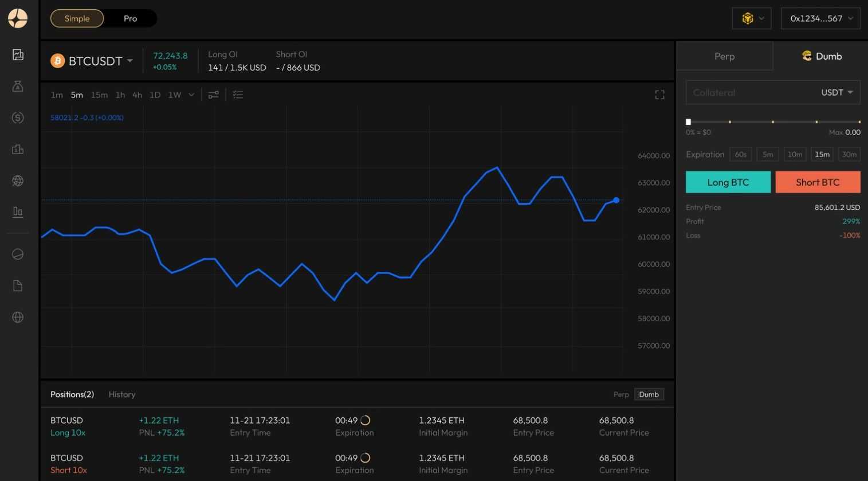Select the 10m expiration option

pos(795,154)
